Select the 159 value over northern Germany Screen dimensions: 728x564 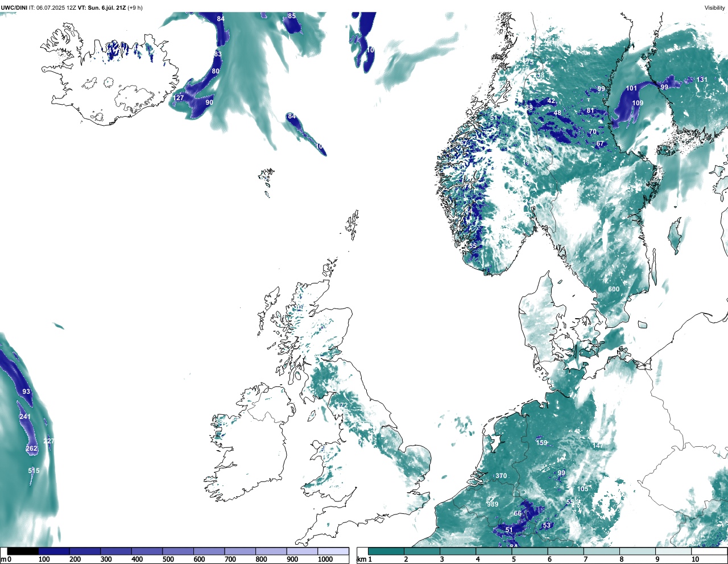541,443
